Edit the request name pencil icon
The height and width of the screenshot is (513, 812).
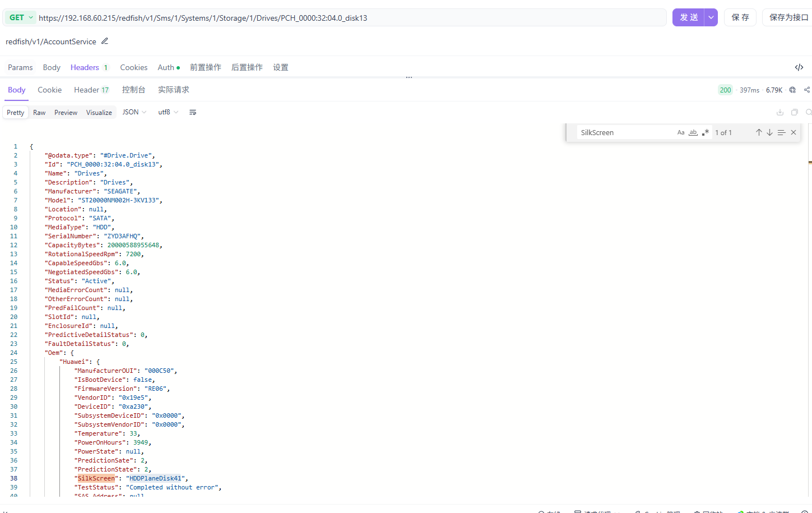[x=105, y=41]
